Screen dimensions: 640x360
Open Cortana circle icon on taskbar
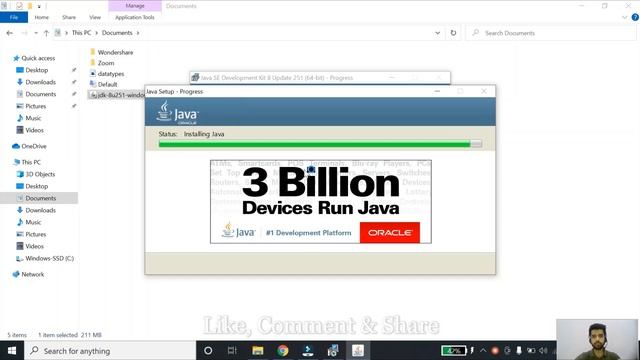(x=208, y=351)
